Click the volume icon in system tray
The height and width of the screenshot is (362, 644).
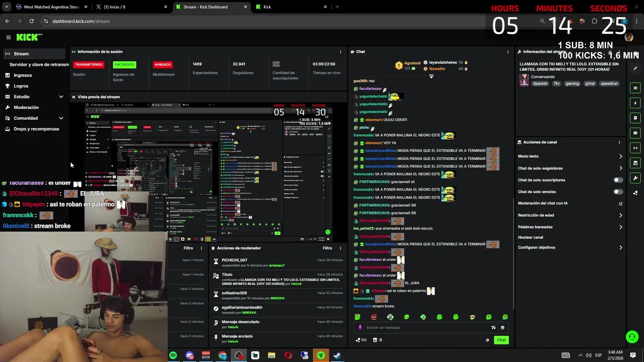[x=589, y=355]
